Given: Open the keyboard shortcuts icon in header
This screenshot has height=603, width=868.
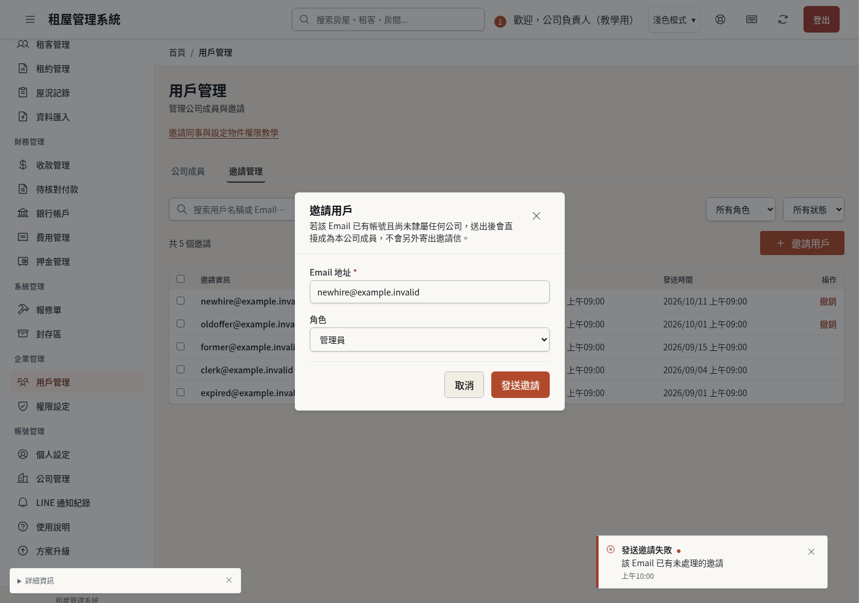Looking at the screenshot, I should [x=752, y=19].
